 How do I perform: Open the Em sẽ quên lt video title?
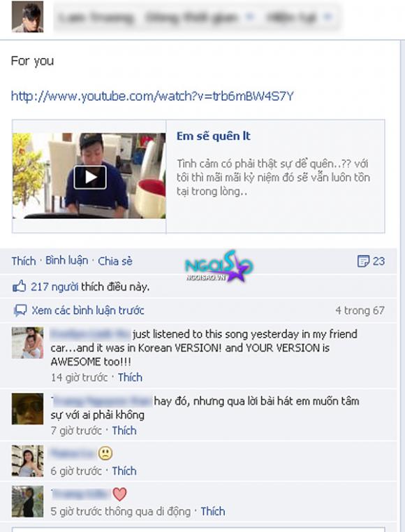[213, 136]
